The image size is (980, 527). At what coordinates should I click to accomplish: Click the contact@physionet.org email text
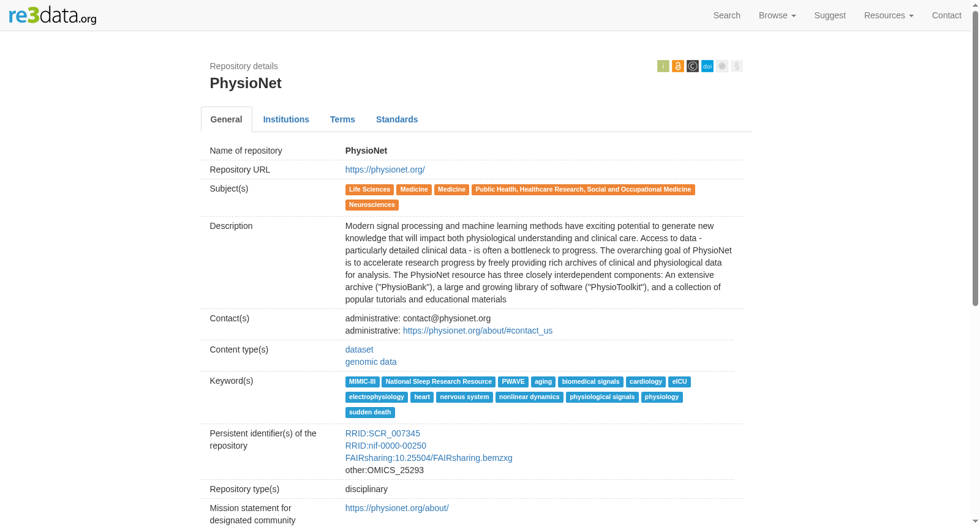(x=447, y=318)
